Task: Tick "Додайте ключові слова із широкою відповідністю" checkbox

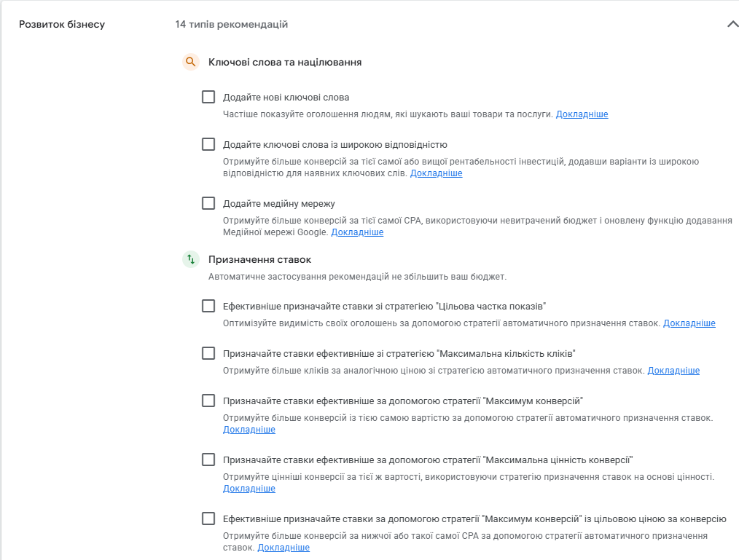Action: tap(208, 144)
